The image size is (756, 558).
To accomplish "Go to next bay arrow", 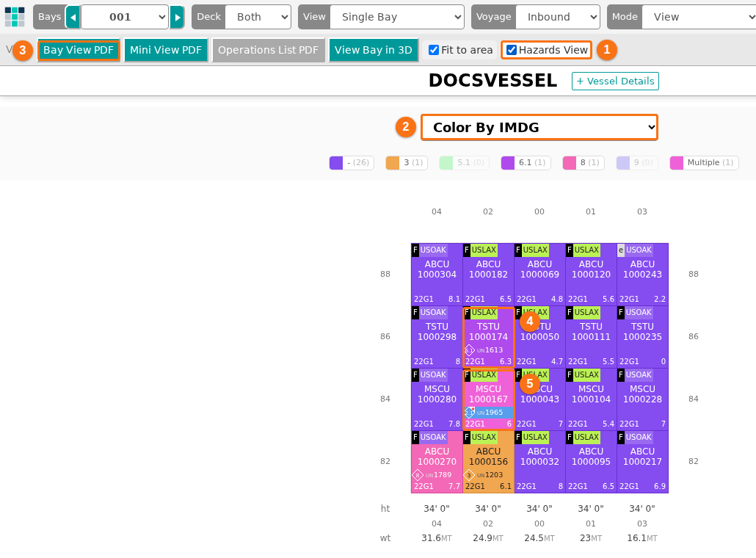I will coord(177,18).
